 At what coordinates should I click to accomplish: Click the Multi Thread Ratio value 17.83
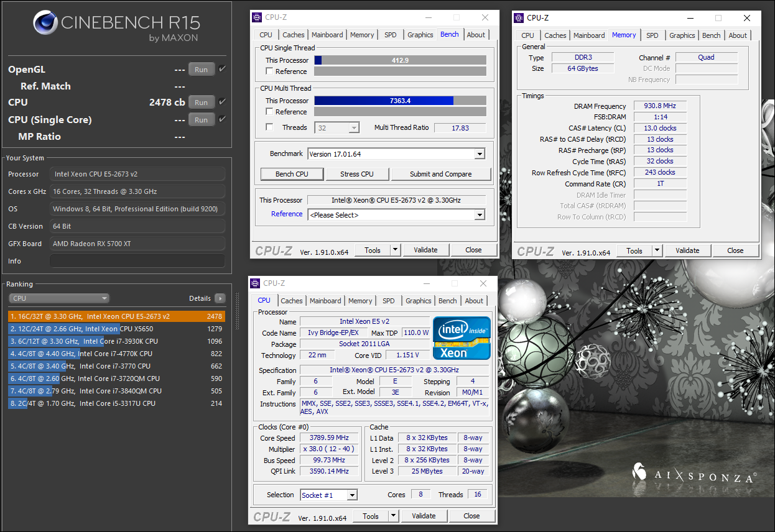460,127
